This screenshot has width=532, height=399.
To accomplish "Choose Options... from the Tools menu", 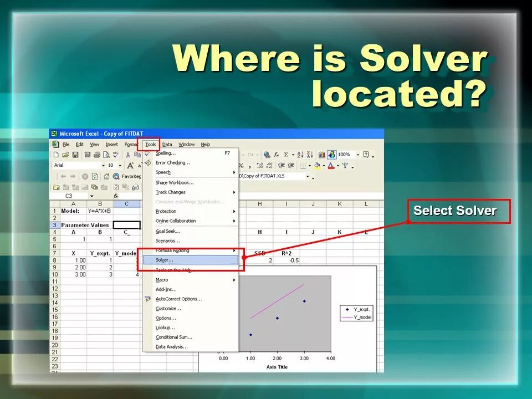I will (191, 318).
